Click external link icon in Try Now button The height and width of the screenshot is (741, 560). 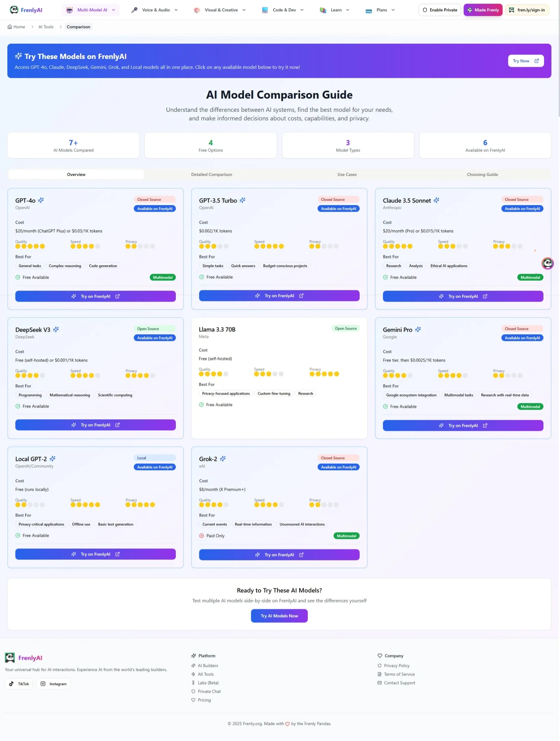point(537,61)
